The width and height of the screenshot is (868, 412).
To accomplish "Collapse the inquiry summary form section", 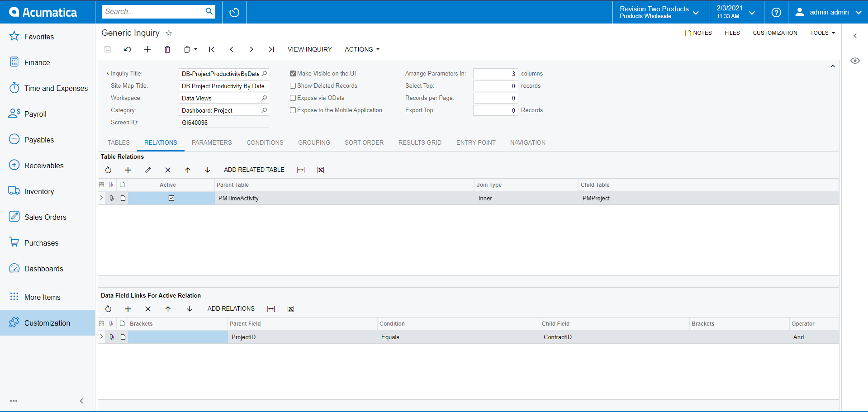I will coord(832,66).
